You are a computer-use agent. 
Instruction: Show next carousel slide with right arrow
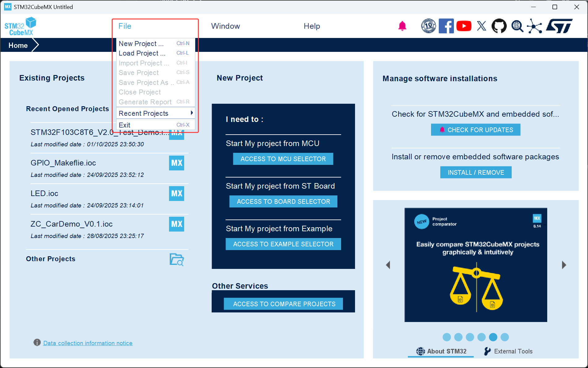pyautogui.click(x=564, y=265)
